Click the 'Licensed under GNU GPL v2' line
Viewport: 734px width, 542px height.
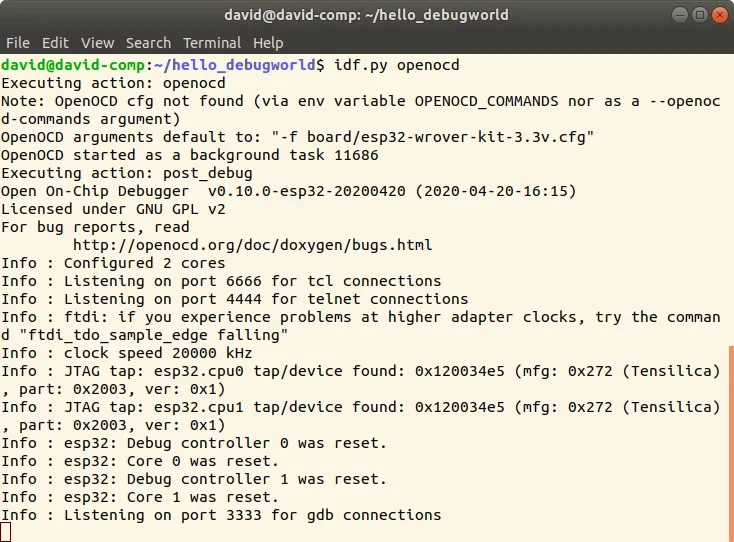114,209
